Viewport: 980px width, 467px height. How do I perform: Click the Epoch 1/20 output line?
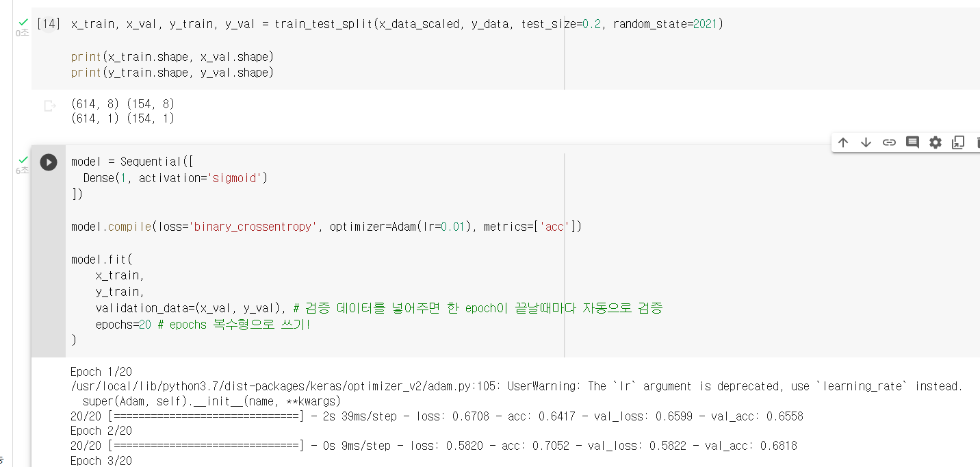click(101, 372)
